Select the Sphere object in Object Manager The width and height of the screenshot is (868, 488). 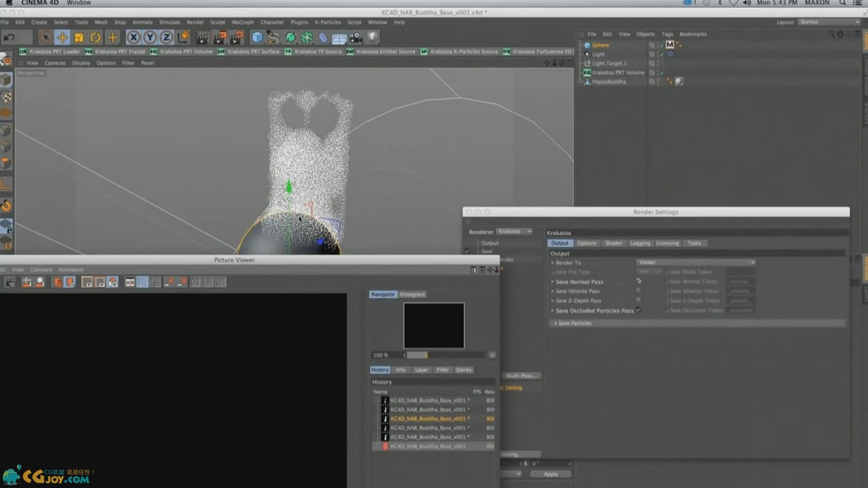tap(600, 45)
